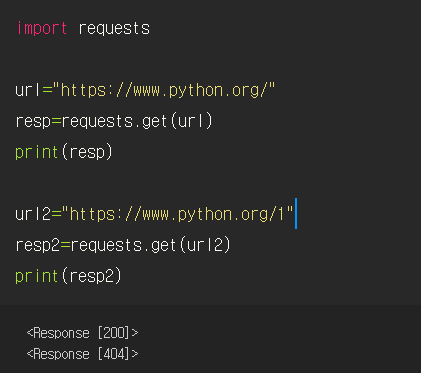The height and width of the screenshot is (373, 421).
Task: Click the empty line after import requests
Action: tap(210, 59)
